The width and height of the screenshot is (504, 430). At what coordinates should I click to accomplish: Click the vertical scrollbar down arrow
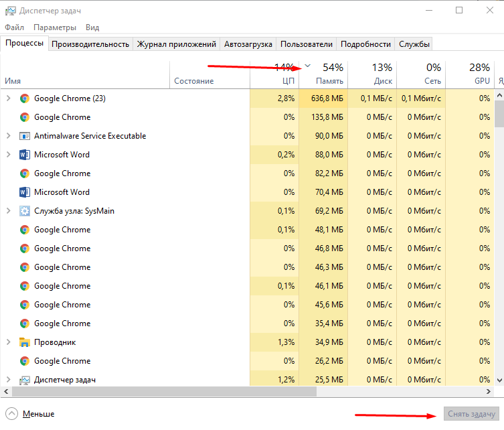(x=499, y=380)
